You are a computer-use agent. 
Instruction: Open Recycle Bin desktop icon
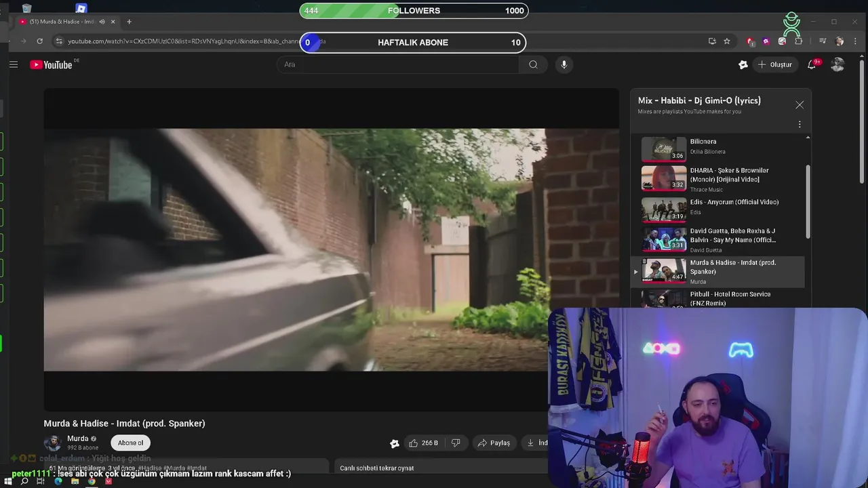26,8
